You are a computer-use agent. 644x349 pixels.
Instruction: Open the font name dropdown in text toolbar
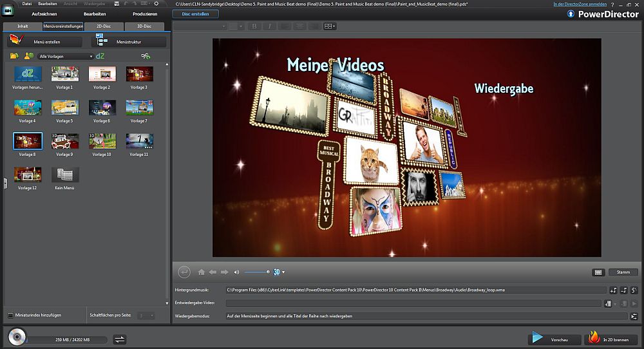point(200,26)
